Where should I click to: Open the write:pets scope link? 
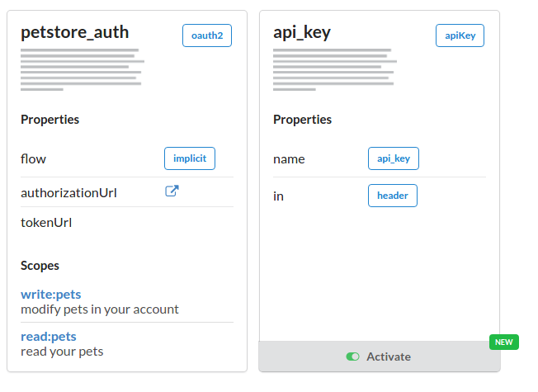click(x=51, y=294)
